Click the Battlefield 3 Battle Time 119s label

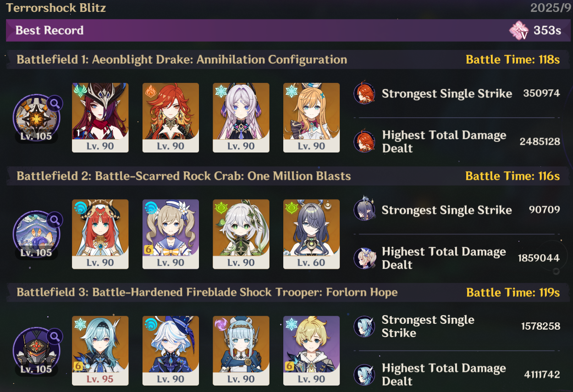(x=513, y=293)
